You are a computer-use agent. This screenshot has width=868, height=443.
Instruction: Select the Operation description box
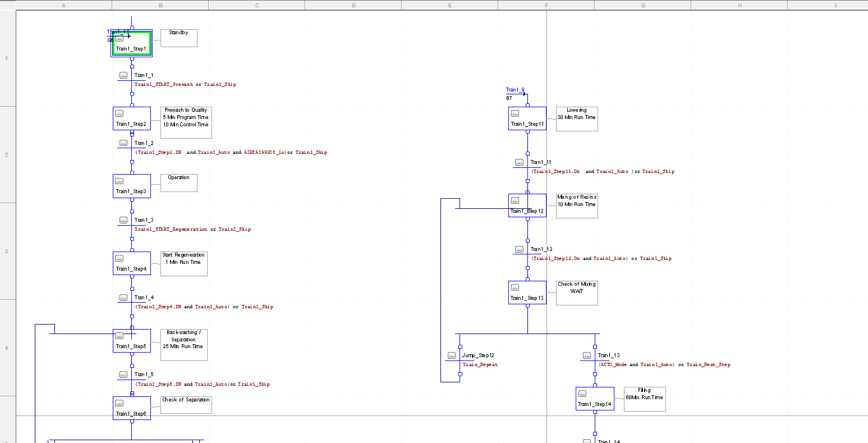click(178, 183)
